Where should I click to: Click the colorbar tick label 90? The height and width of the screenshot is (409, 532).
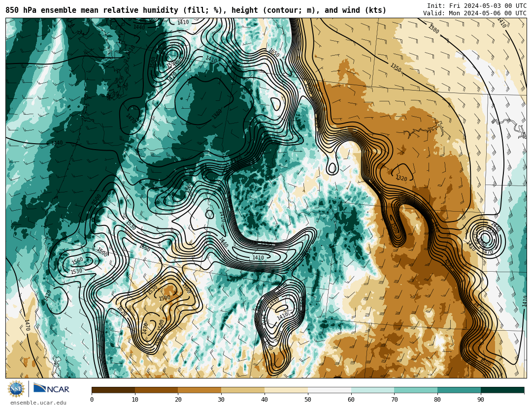click(x=481, y=400)
